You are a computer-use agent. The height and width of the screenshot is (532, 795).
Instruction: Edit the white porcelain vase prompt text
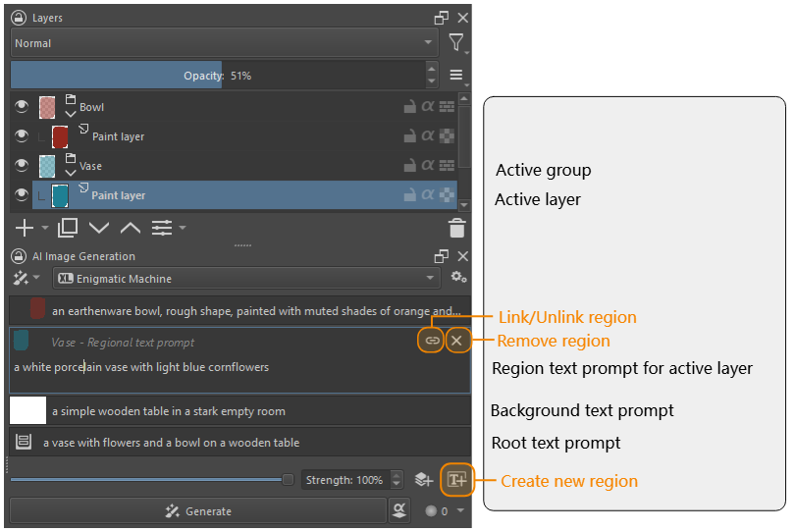click(141, 367)
